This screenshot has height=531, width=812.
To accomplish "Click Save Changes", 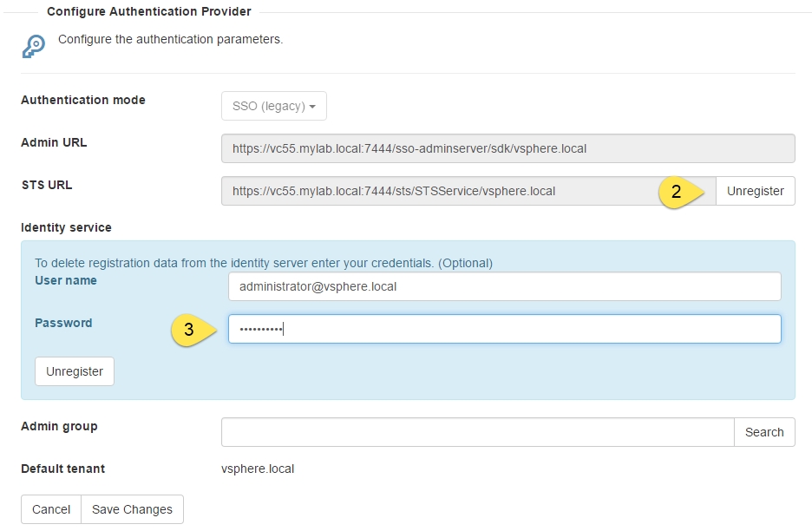I will 132,509.
